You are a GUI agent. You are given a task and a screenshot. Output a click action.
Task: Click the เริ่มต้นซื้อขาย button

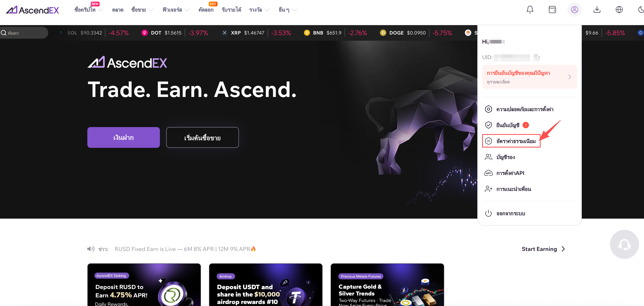(x=202, y=137)
